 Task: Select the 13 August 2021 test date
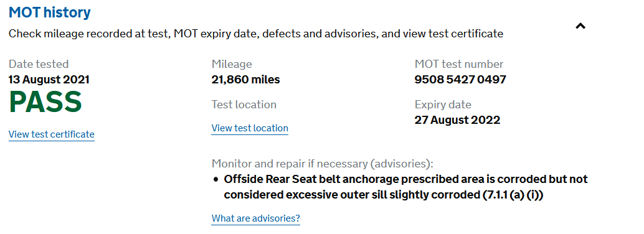click(x=49, y=79)
